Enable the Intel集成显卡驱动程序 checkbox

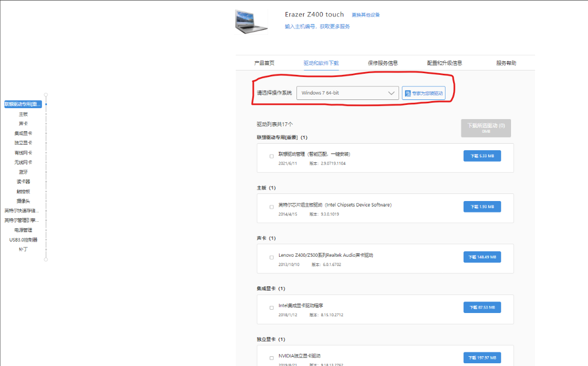coord(272,308)
